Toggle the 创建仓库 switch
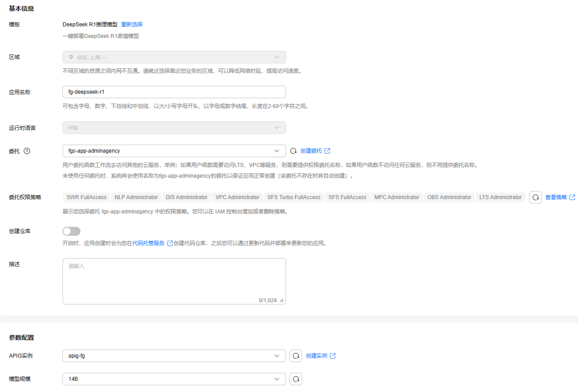This screenshot has height=392, width=578. point(72,231)
